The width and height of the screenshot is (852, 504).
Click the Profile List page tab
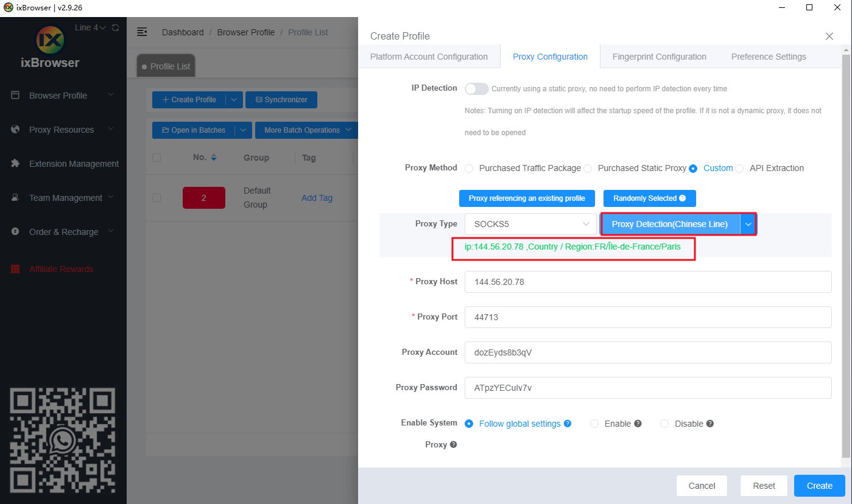tap(166, 66)
